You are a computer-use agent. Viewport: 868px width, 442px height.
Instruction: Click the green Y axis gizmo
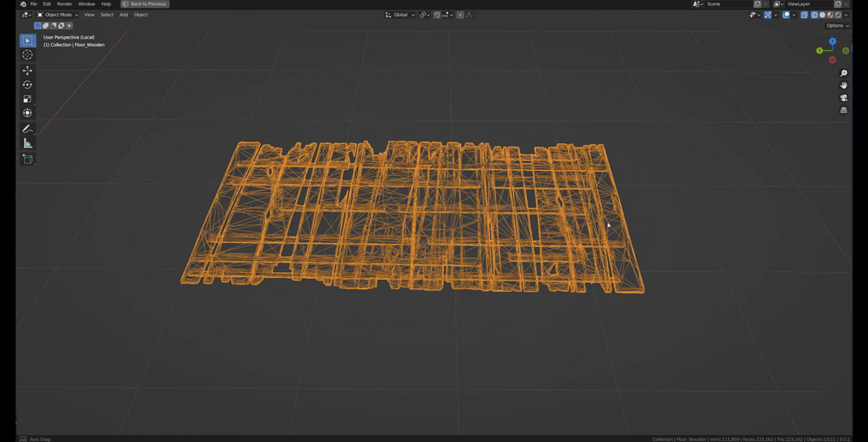click(x=820, y=51)
